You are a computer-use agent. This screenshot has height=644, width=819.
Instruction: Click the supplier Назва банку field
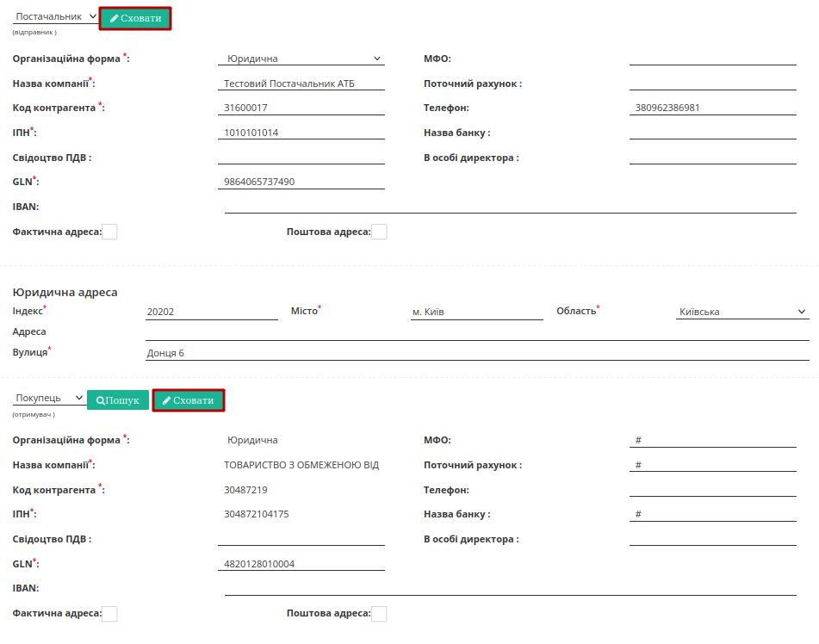tap(713, 133)
